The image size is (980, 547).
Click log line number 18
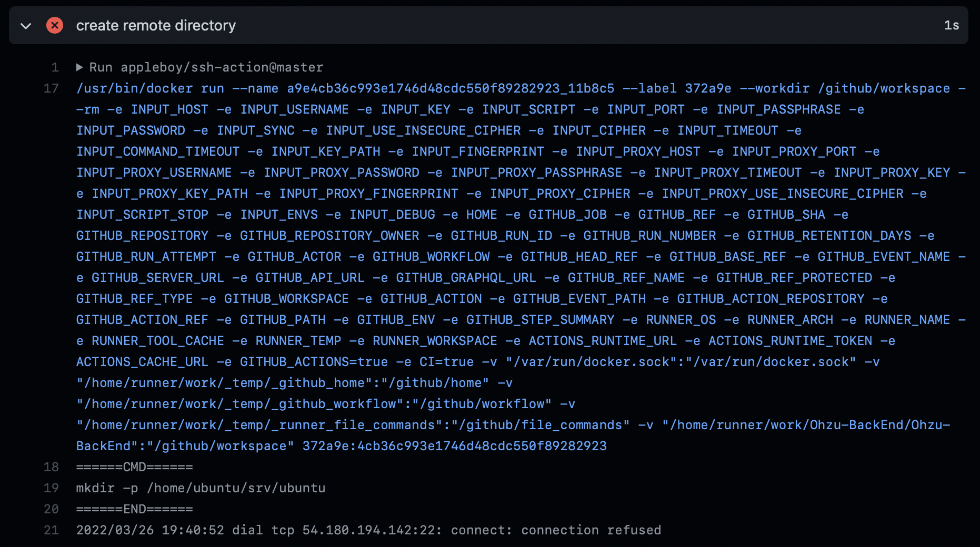point(51,467)
